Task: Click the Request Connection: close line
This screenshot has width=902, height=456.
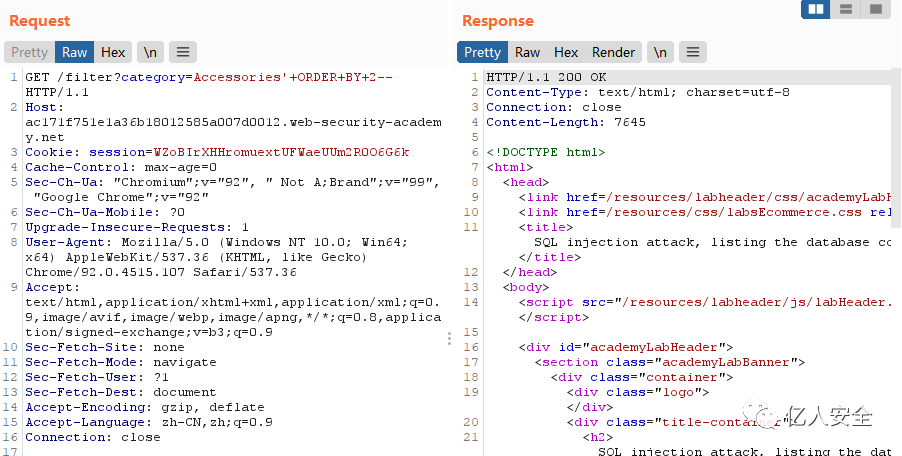Action: 93,437
